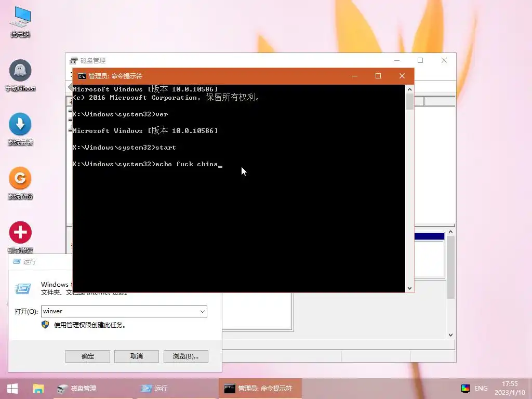Open the 系统安装 desktop shortcut

click(x=20, y=129)
